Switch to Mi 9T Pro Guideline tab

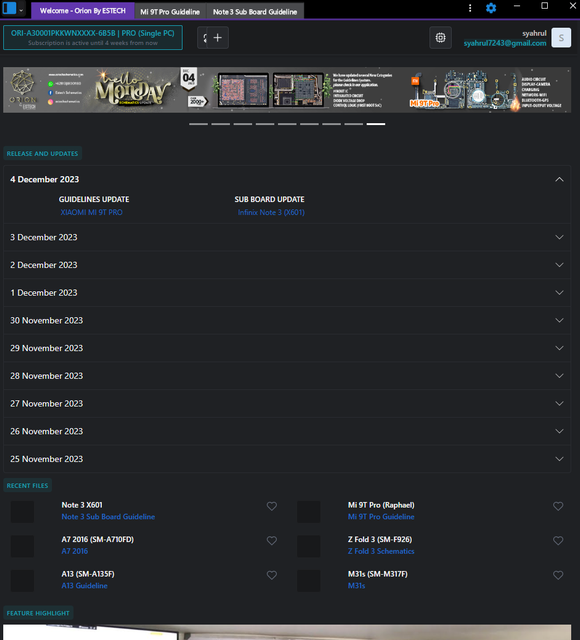[x=170, y=12]
